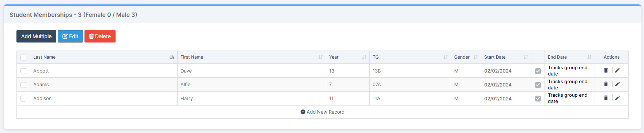Tick the checkbox for Abbott row
The height and width of the screenshot is (133, 644).
(x=23, y=71)
